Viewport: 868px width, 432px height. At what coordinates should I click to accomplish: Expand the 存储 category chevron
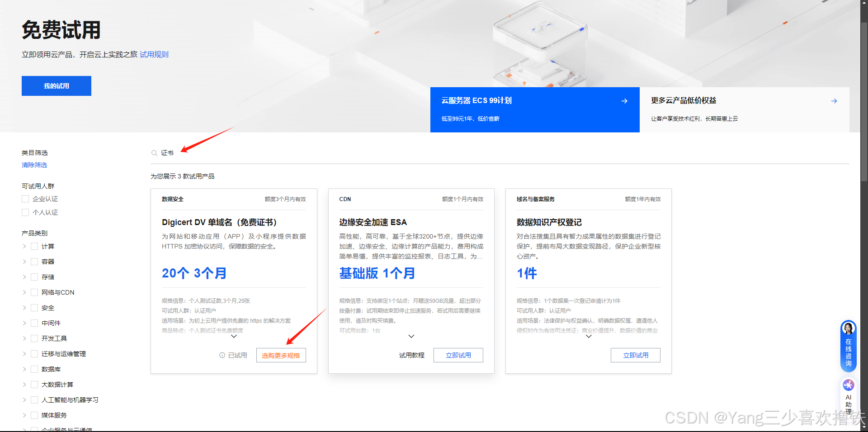click(24, 277)
